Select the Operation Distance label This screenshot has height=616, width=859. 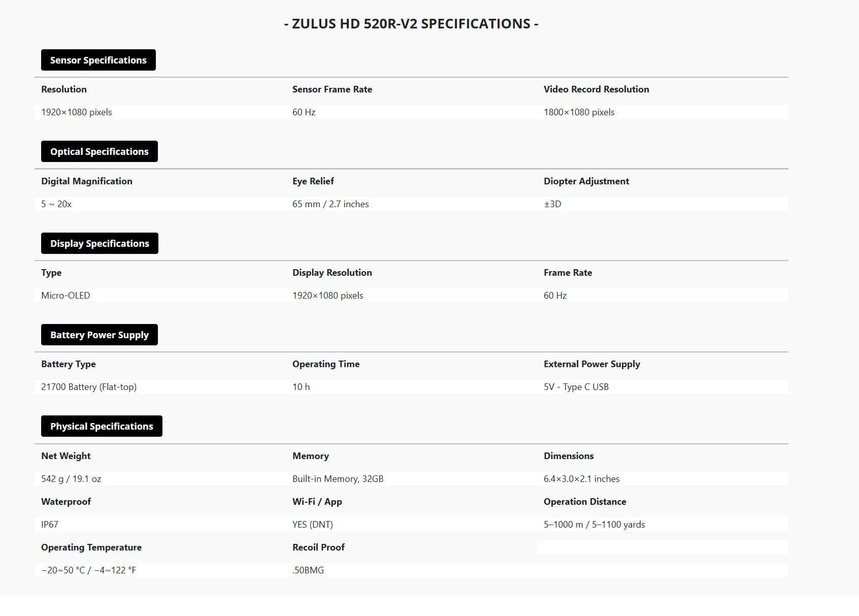click(585, 502)
